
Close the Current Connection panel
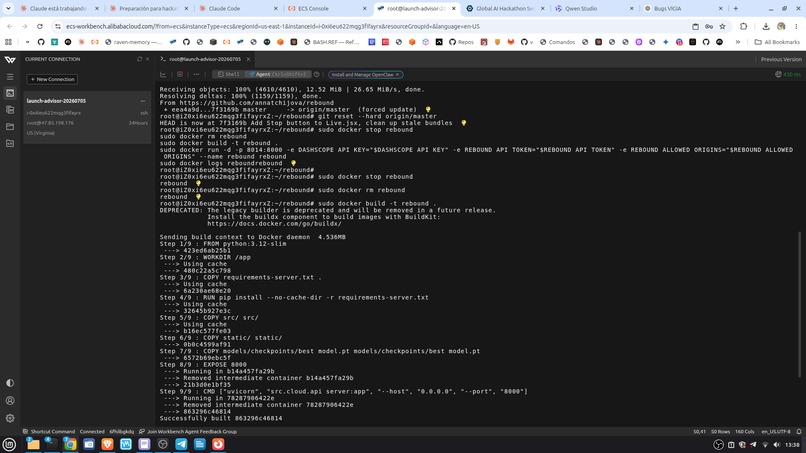click(148, 59)
